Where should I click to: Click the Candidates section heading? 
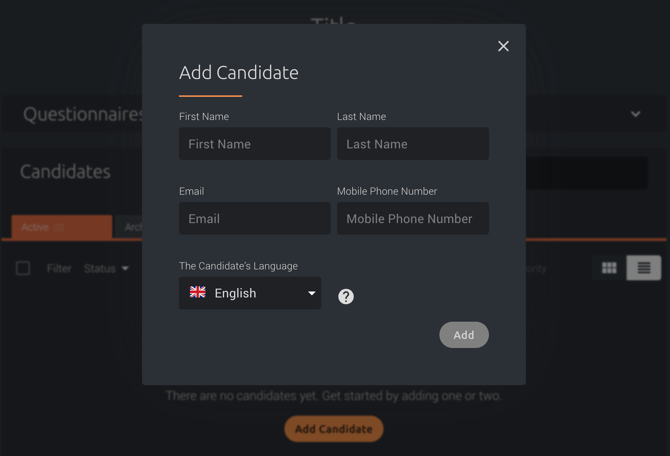65,172
